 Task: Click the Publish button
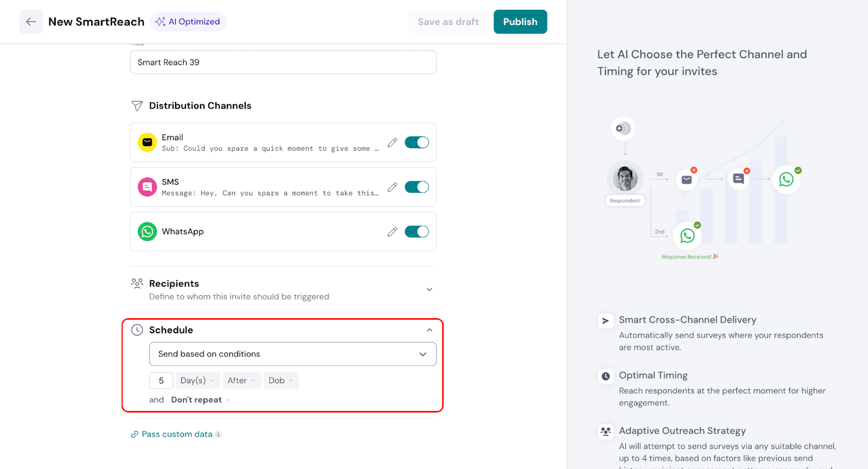pos(520,22)
